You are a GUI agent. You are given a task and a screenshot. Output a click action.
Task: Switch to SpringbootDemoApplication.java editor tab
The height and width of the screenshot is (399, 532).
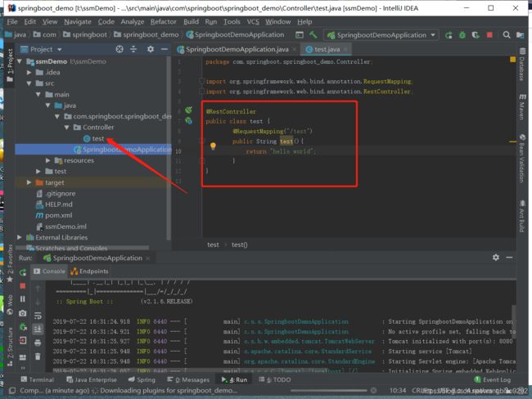pyautogui.click(x=237, y=50)
